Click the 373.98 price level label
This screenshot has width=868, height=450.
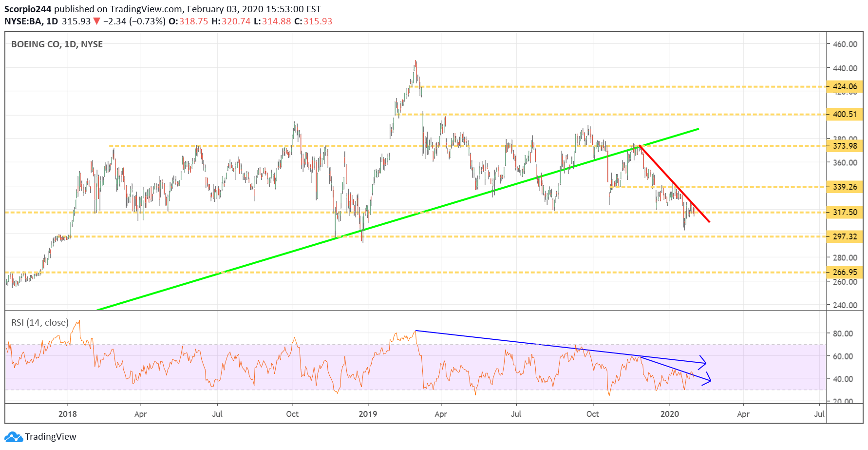[845, 146]
